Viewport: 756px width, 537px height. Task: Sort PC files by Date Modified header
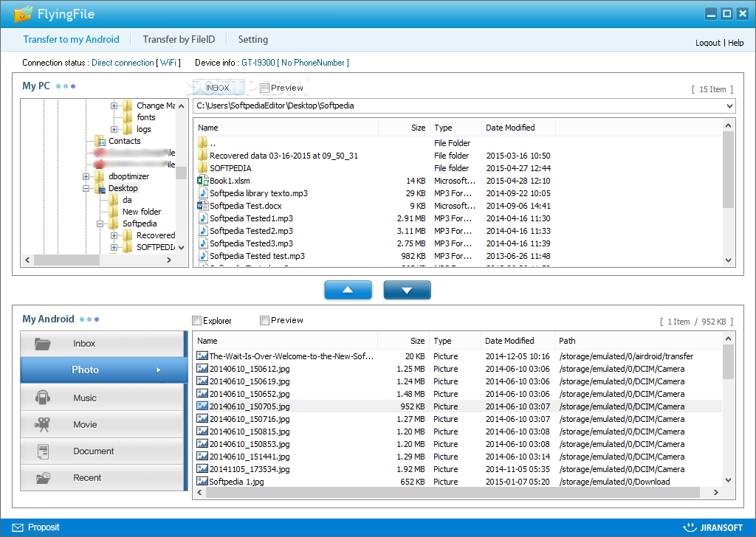(518, 128)
